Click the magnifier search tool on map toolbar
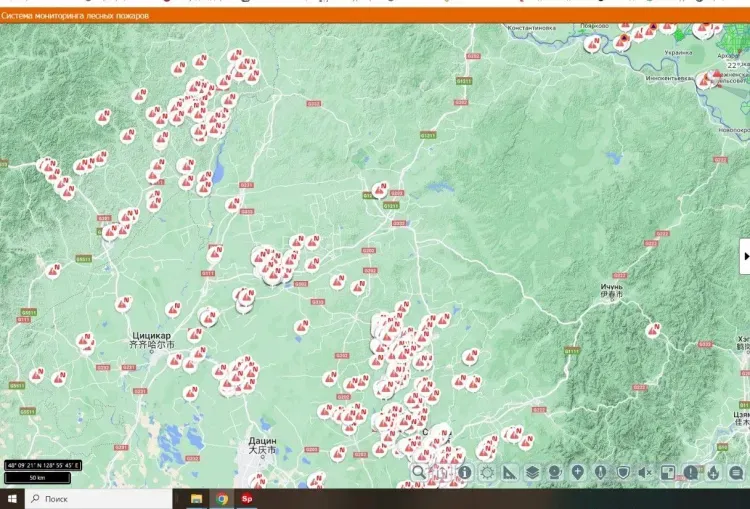This screenshot has height=509, width=750. coord(419,472)
